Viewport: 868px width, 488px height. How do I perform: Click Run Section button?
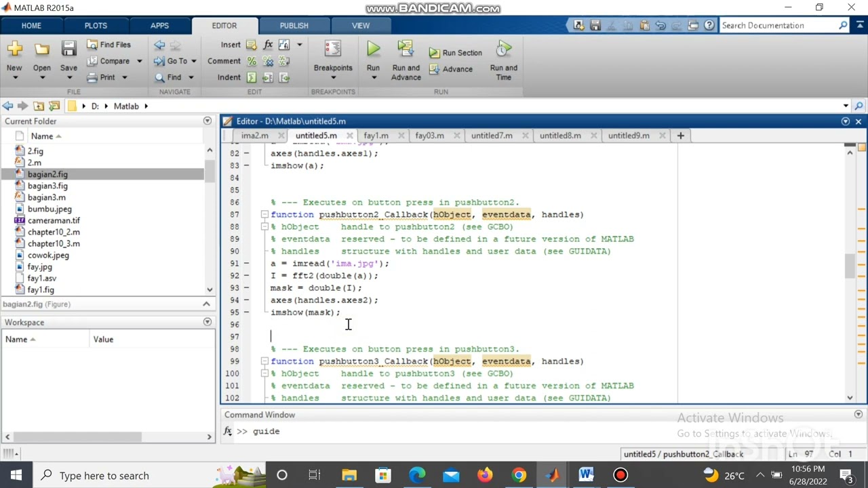[455, 53]
